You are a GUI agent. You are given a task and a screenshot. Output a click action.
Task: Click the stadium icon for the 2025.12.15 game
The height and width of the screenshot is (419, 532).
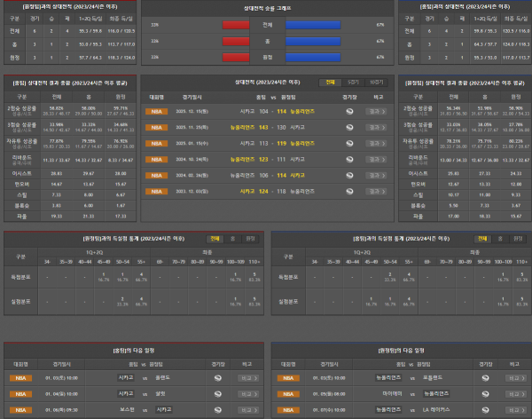click(x=349, y=111)
